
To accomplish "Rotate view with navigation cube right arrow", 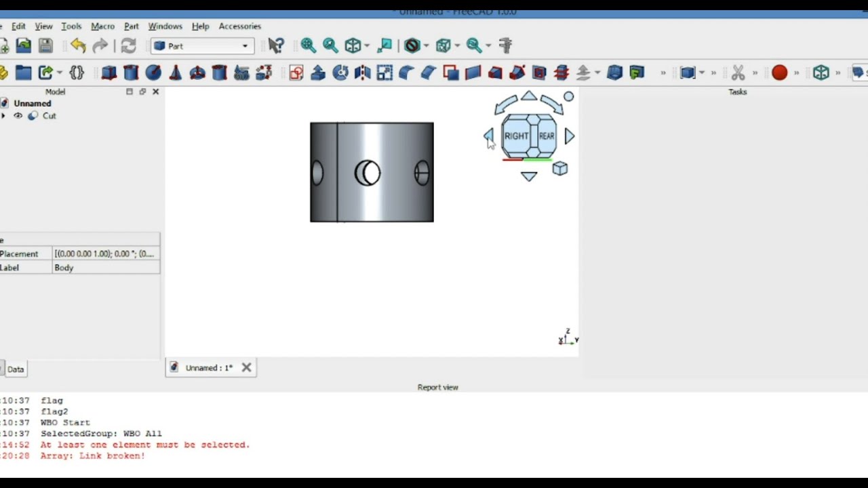I will tap(570, 136).
